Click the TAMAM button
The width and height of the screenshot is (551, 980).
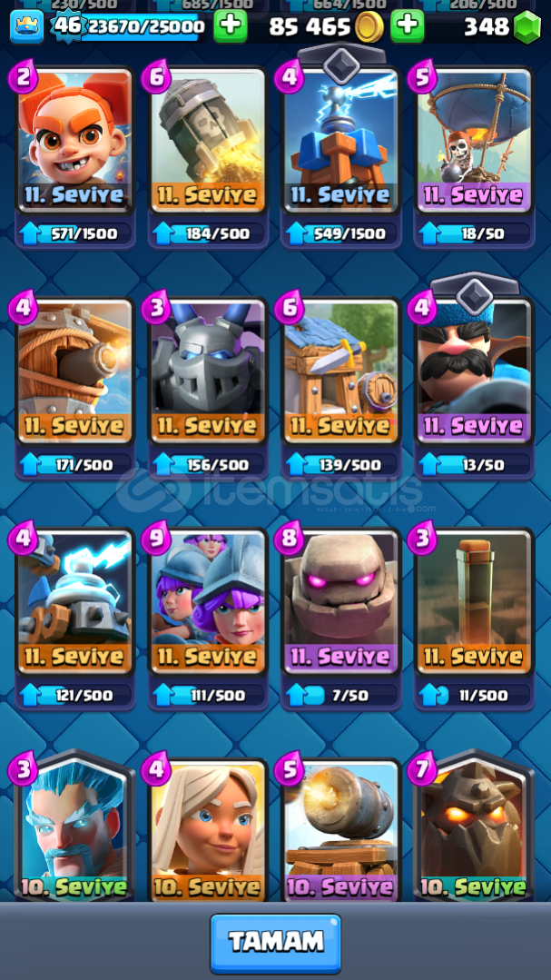(276, 943)
